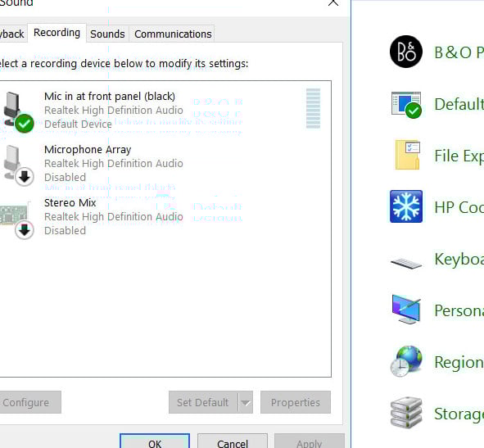Click the Cancel button
The image size is (484, 448).
coord(233,441)
